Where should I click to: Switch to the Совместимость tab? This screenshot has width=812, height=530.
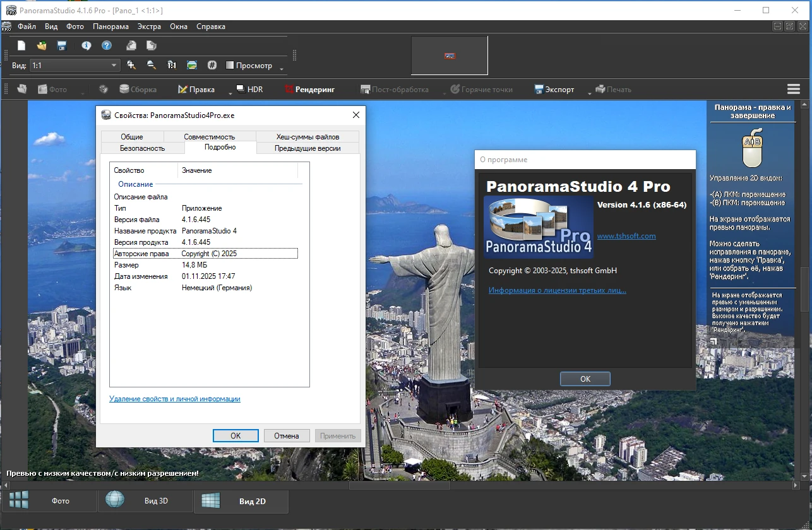click(209, 136)
